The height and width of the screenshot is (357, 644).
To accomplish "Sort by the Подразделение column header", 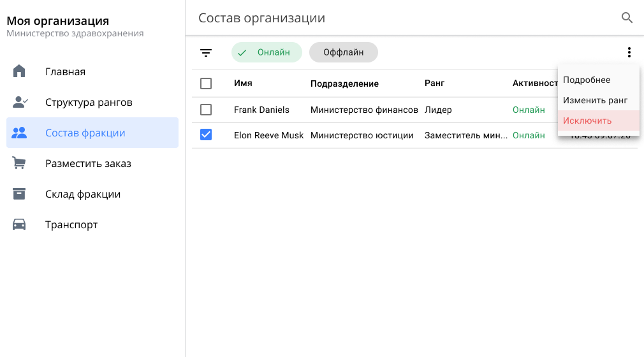I will 344,84.
